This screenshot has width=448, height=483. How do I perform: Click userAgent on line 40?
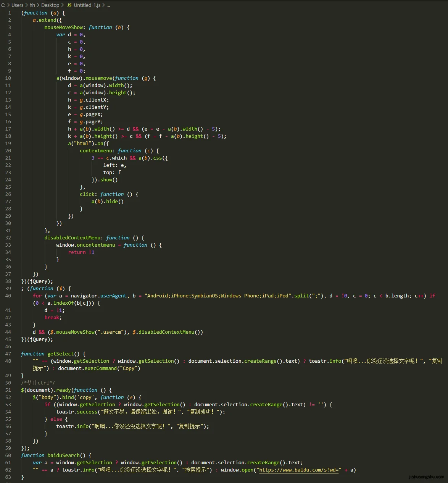(114, 296)
